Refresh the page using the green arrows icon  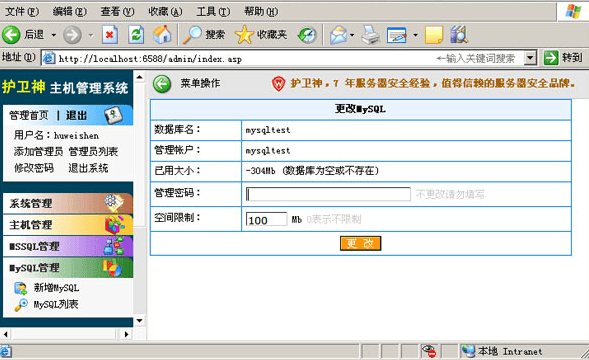click(x=136, y=35)
